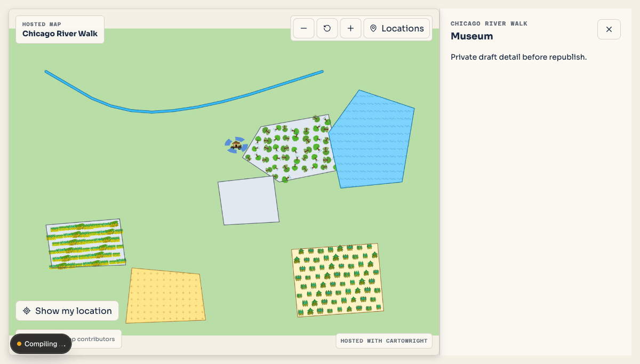The image size is (640, 364).
Task: Select the yellow dotted sand polygon
Action: click(x=165, y=296)
